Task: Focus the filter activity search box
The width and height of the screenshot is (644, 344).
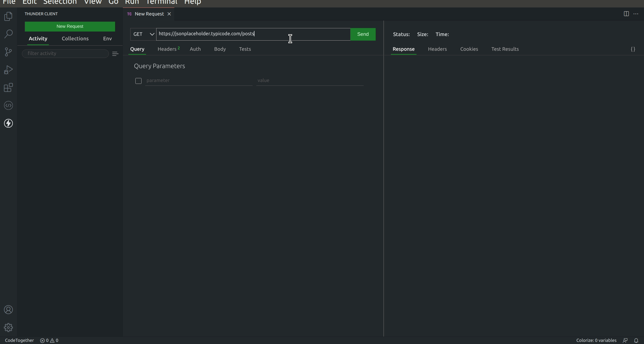Action: 65,53
